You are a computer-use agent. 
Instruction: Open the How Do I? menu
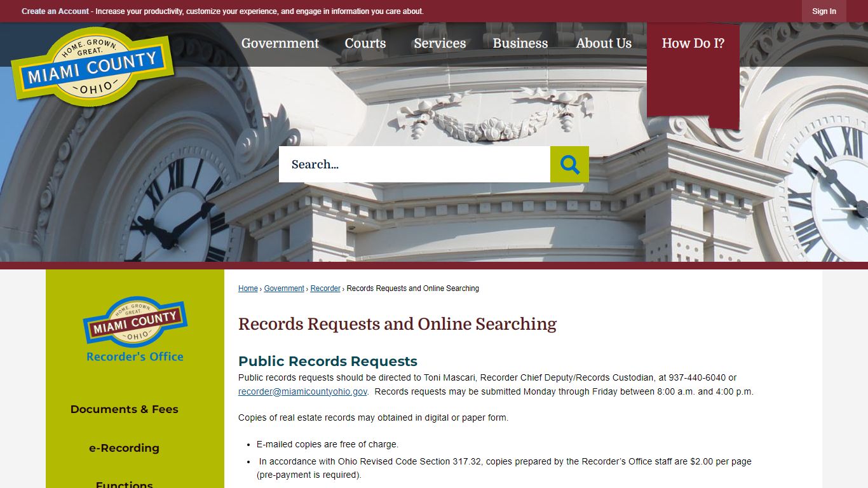(x=693, y=43)
